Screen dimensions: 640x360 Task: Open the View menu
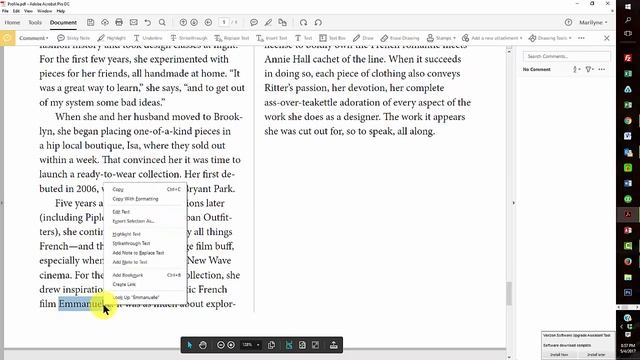tap(28, 11)
